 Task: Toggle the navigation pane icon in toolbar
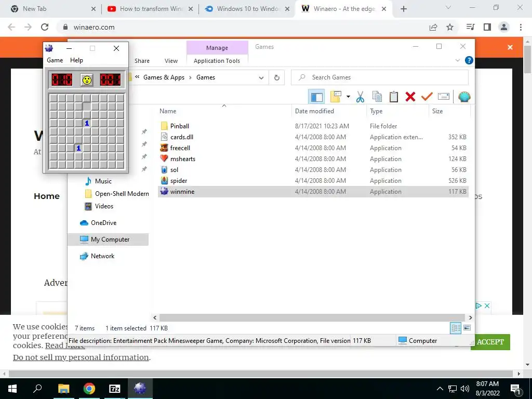click(x=316, y=97)
